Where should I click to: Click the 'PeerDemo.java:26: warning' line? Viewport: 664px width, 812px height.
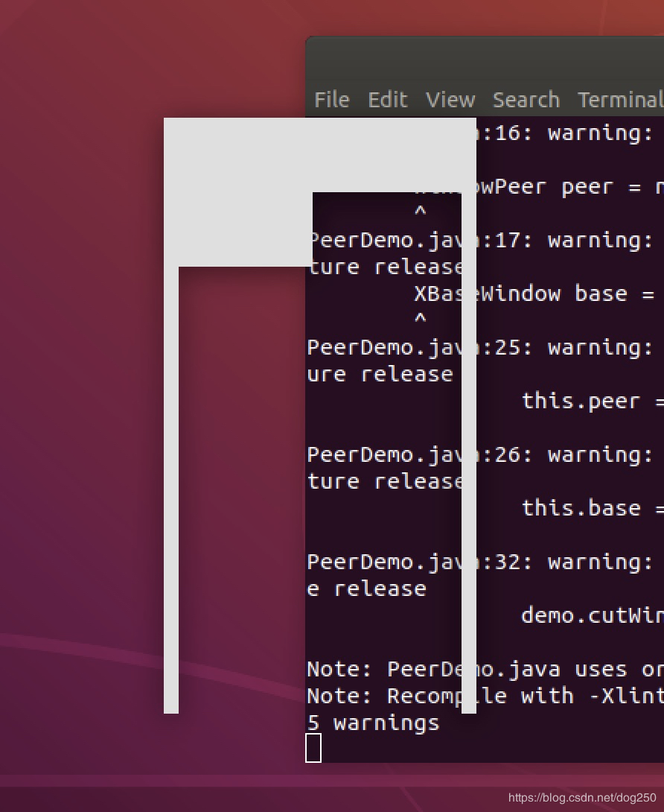point(479,454)
